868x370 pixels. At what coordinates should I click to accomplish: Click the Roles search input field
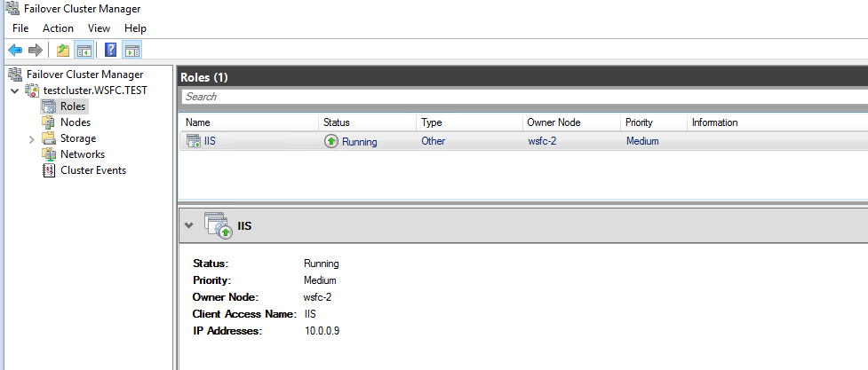(x=522, y=97)
